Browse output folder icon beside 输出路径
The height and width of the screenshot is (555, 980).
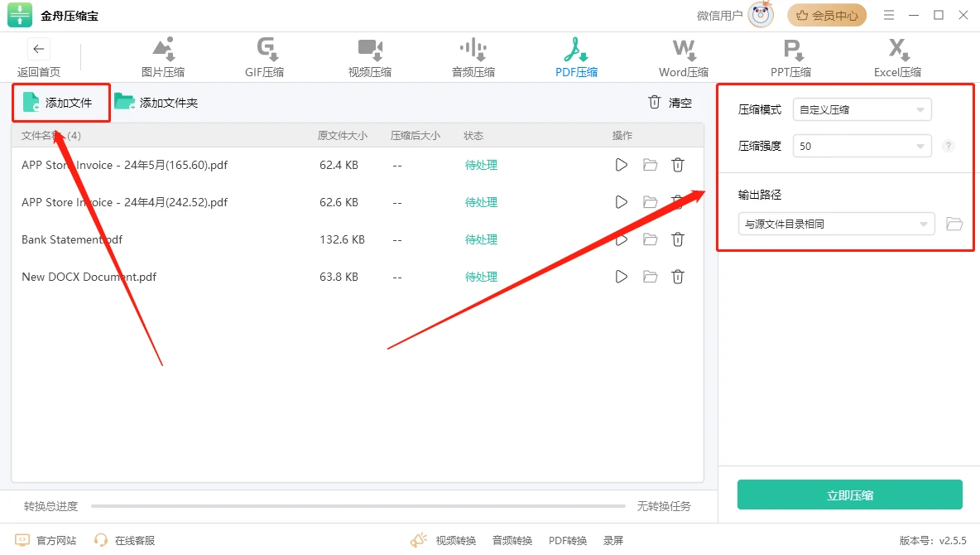(x=954, y=224)
